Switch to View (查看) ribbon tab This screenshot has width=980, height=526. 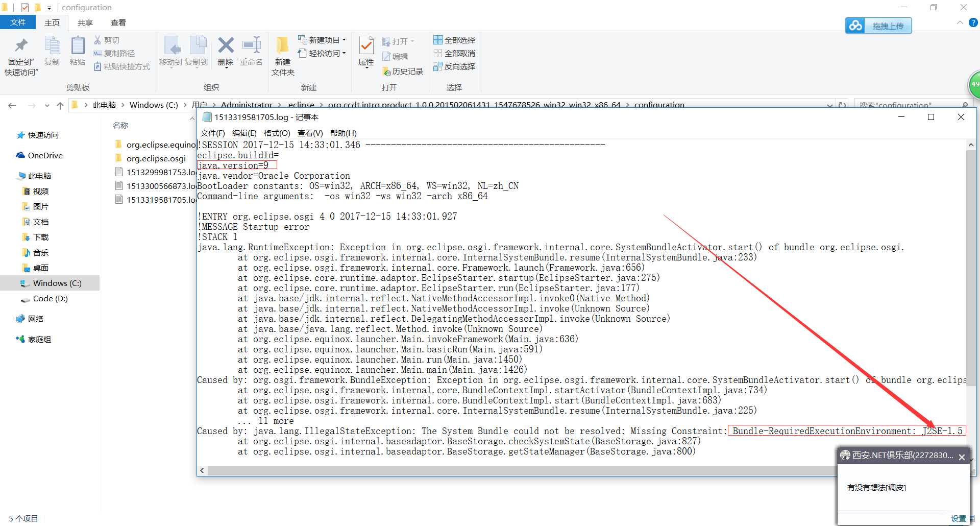tap(118, 22)
